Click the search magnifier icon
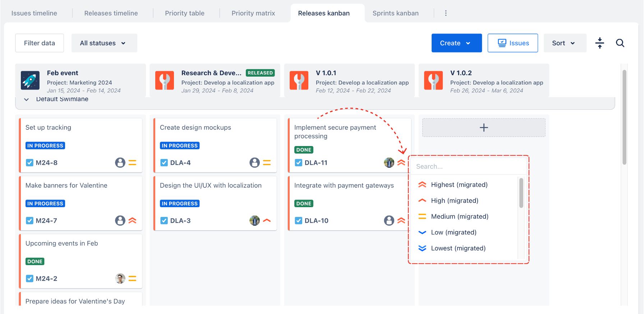The width and height of the screenshot is (644, 314). (x=620, y=43)
